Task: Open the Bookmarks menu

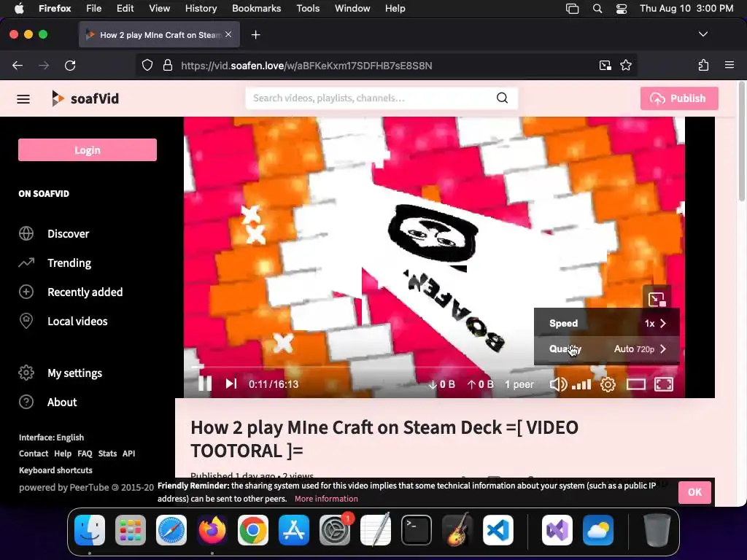Action: tap(256, 9)
